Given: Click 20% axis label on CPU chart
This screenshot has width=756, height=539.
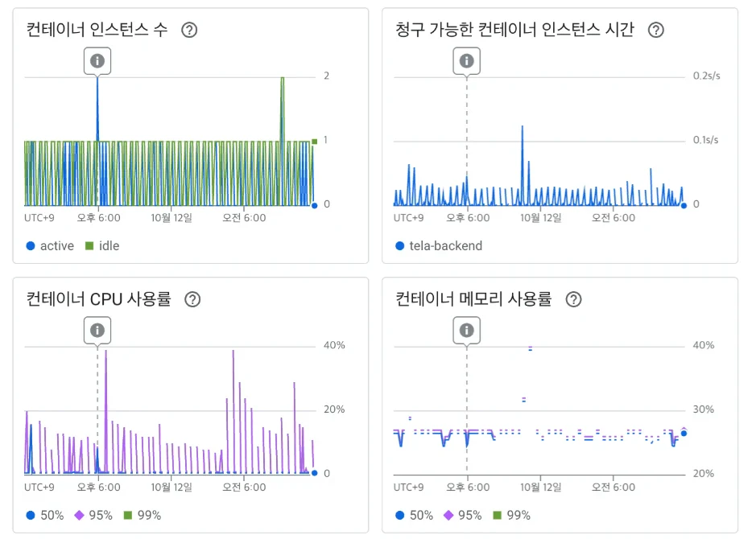Looking at the screenshot, I should point(334,409).
